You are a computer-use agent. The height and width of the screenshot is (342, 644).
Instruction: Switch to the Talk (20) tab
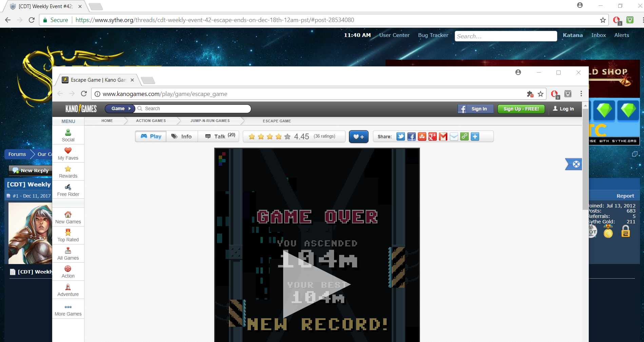219,136
